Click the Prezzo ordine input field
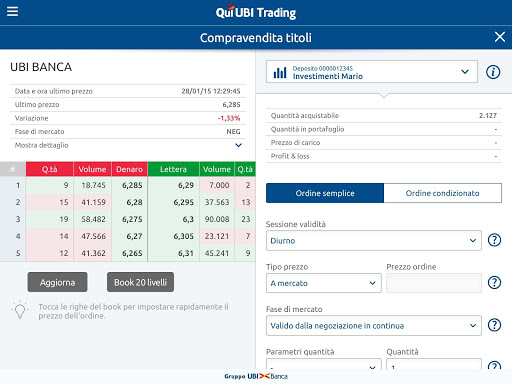This screenshot has height=384, width=512. (x=434, y=283)
